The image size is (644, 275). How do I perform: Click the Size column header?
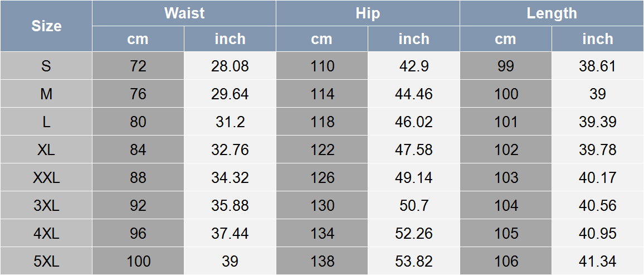point(46,26)
